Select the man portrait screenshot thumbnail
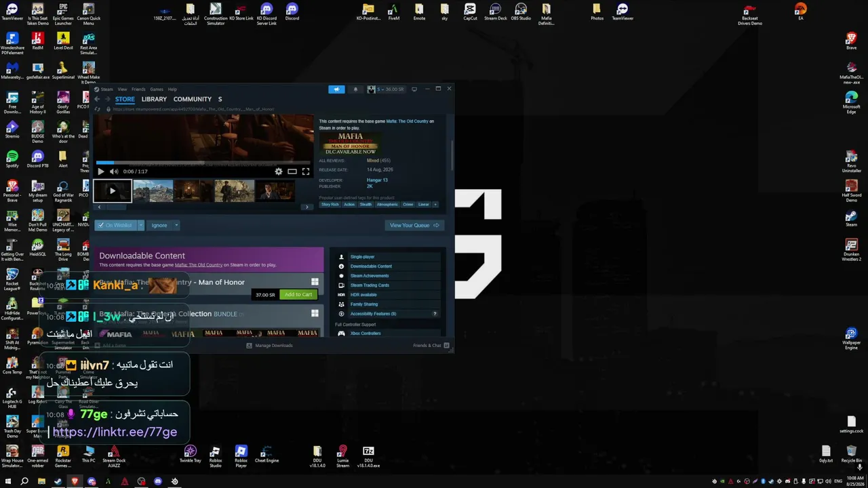Screen dimensions: 868x488 point(275,191)
